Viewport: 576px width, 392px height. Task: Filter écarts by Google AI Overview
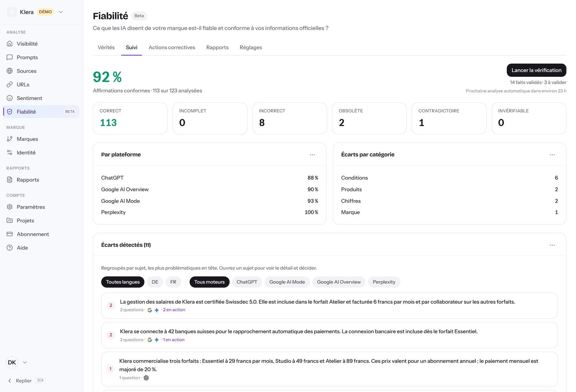339,282
